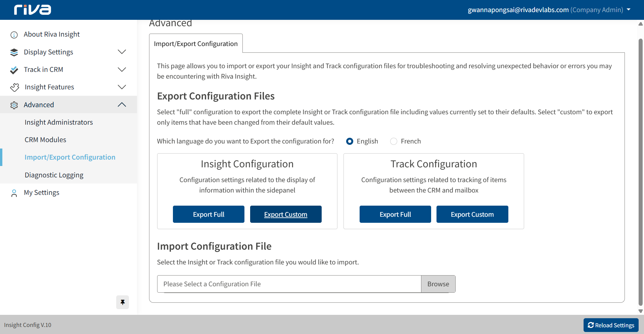The width and height of the screenshot is (644, 334).
Task: Click the Riva logo
Action: (33, 10)
